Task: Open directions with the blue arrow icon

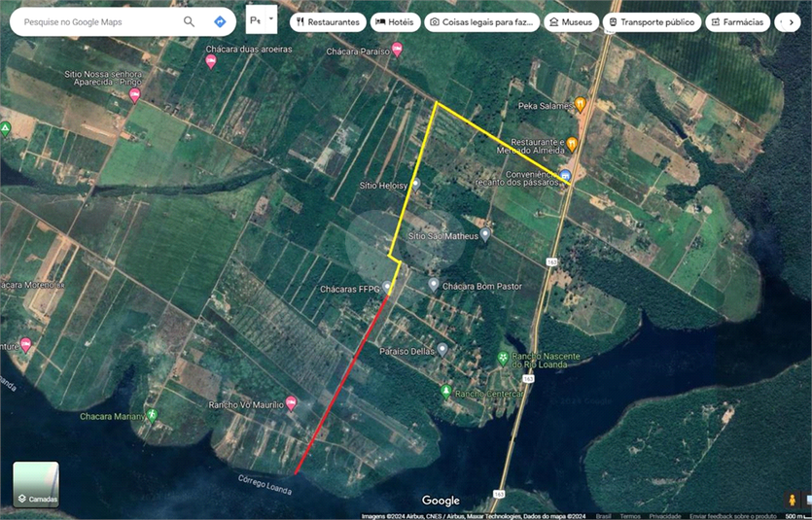Action: [220, 21]
